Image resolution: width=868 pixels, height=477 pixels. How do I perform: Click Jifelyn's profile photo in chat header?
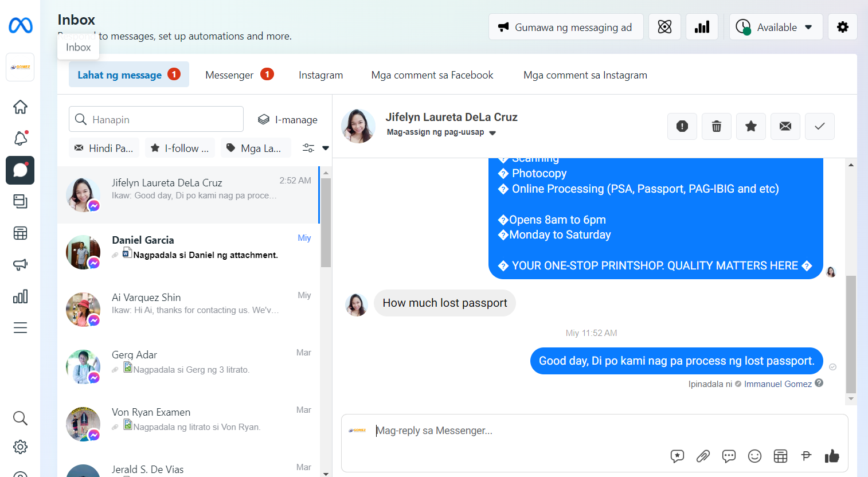(x=358, y=126)
